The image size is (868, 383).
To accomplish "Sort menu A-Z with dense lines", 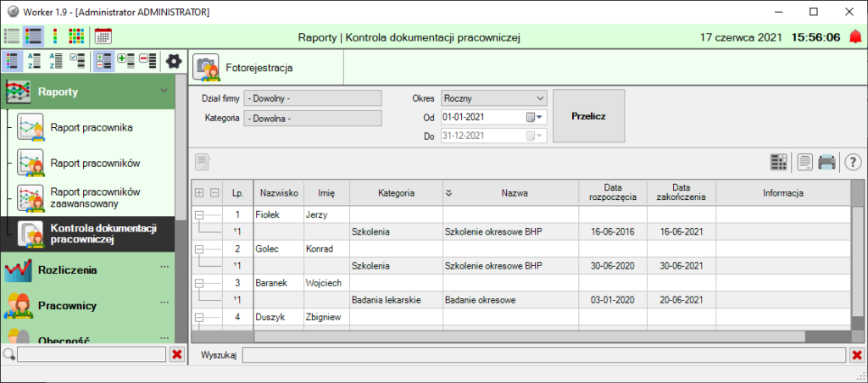I will [x=56, y=60].
